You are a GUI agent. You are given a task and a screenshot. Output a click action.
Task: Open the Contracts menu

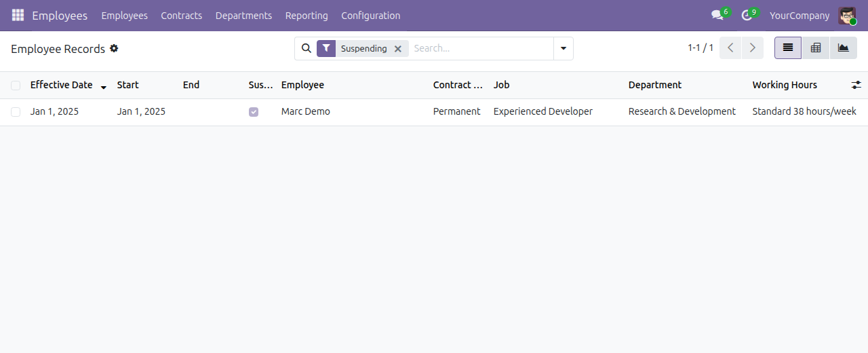(181, 15)
